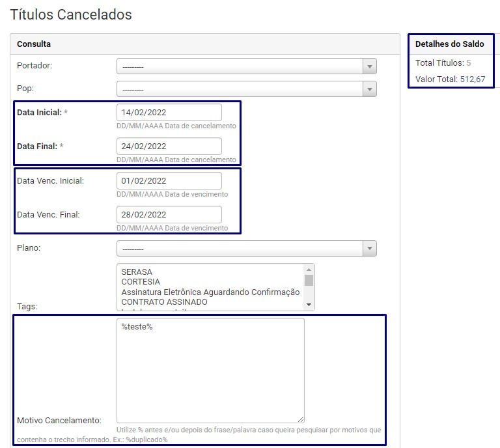
Task: Focus the Data Final date field
Action: 169,146
